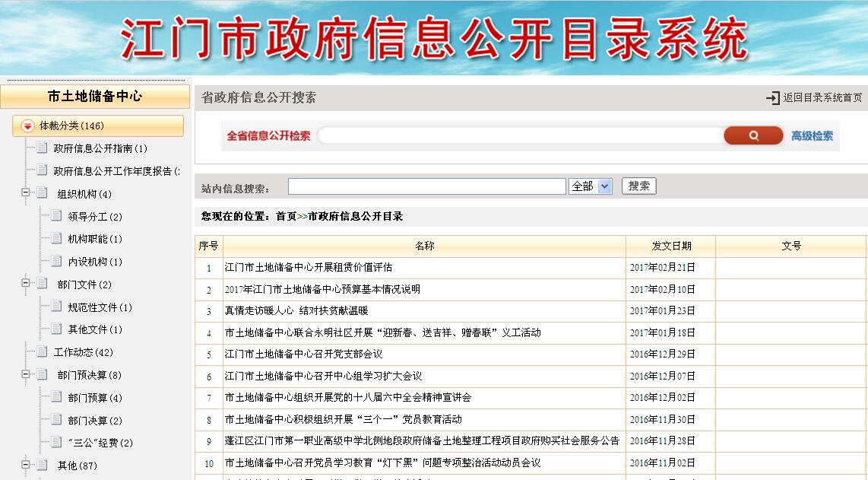Open article 江门市土地储备中心开展租赁价值评估
The height and width of the screenshot is (480, 868).
[x=309, y=267]
